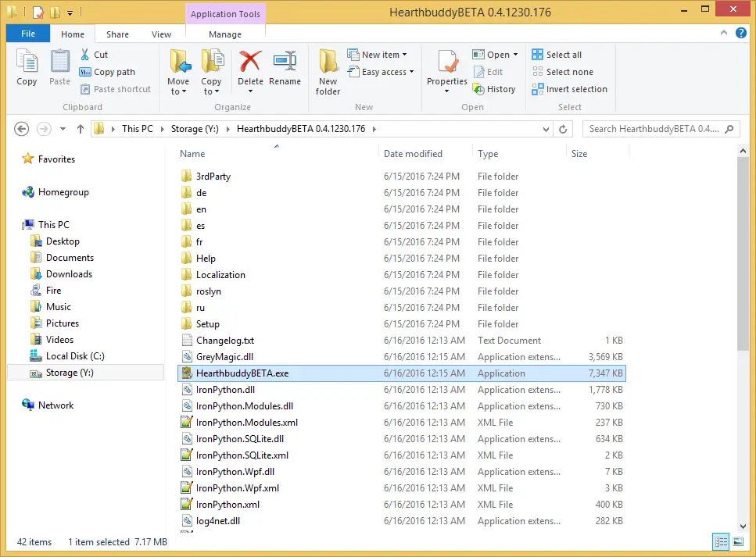Click the History button
756x557 pixels.
click(494, 89)
